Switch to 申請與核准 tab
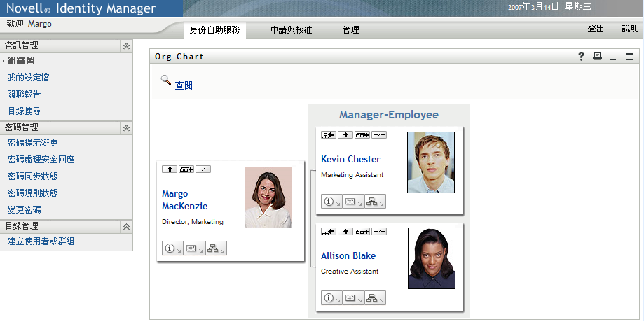Screen dimensions: 644x322 (x=292, y=30)
